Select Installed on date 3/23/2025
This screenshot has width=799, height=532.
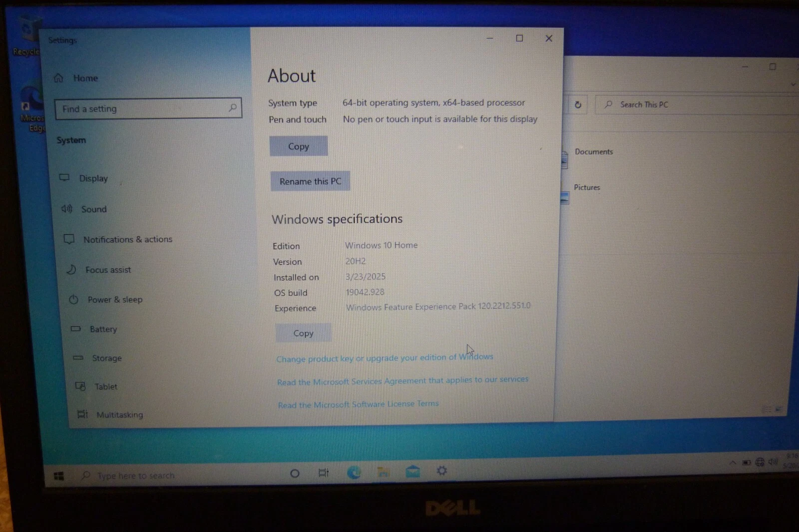coord(366,276)
